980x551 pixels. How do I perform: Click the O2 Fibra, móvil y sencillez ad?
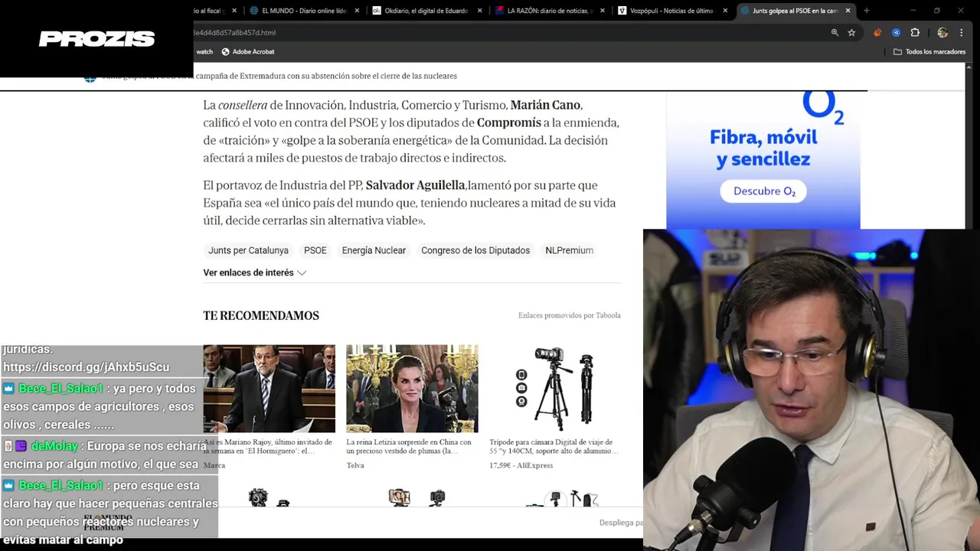763,160
